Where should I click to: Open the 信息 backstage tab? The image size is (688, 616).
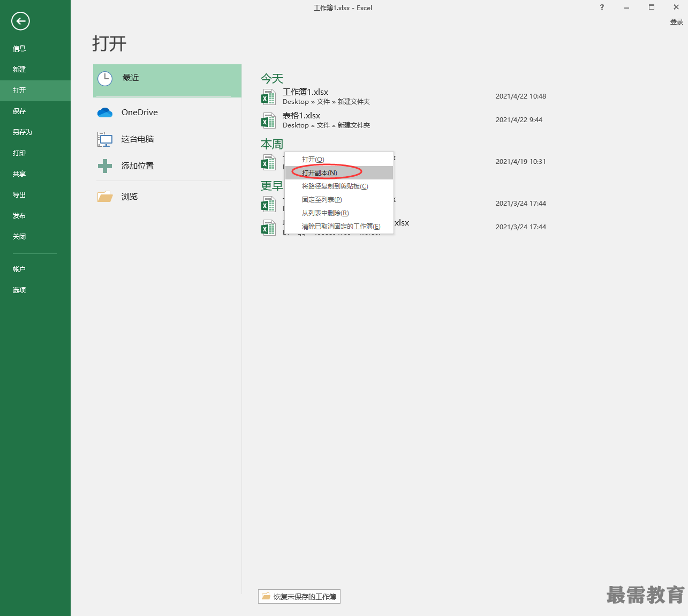pyautogui.click(x=35, y=49)
